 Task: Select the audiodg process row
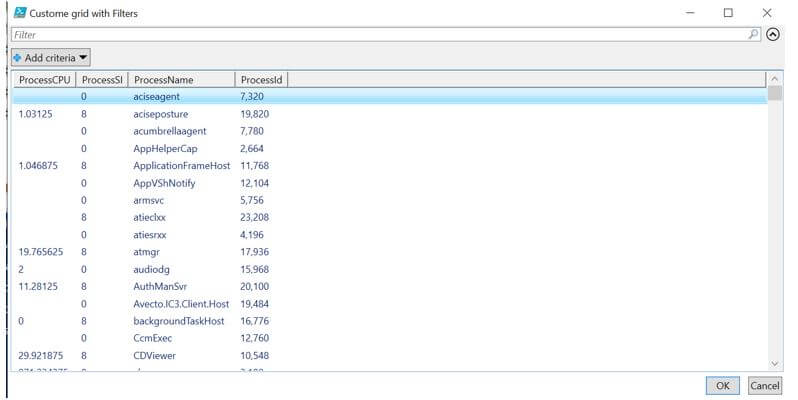390,269
